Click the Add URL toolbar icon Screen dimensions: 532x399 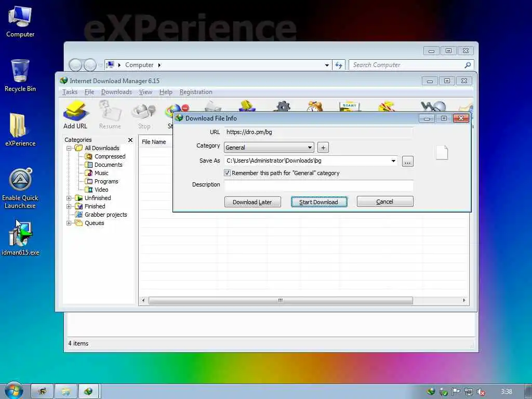coord(75,115)
